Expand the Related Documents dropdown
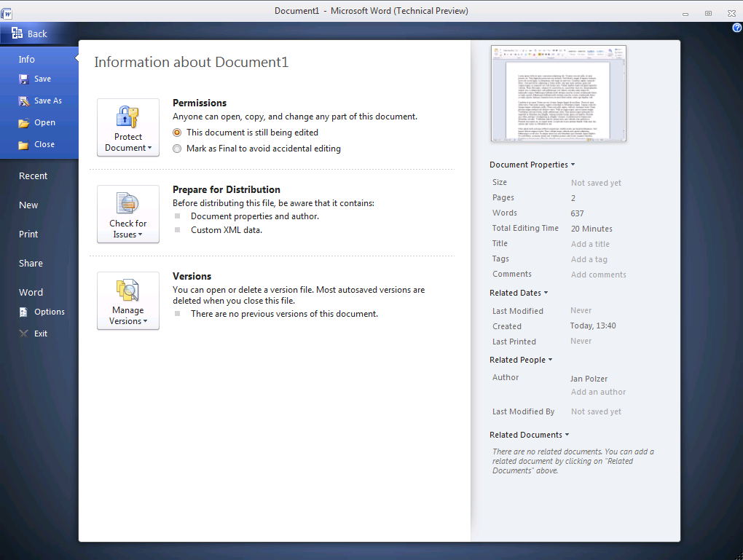The width and height of the screenshot is (743, 560). [x=530, y=435]
